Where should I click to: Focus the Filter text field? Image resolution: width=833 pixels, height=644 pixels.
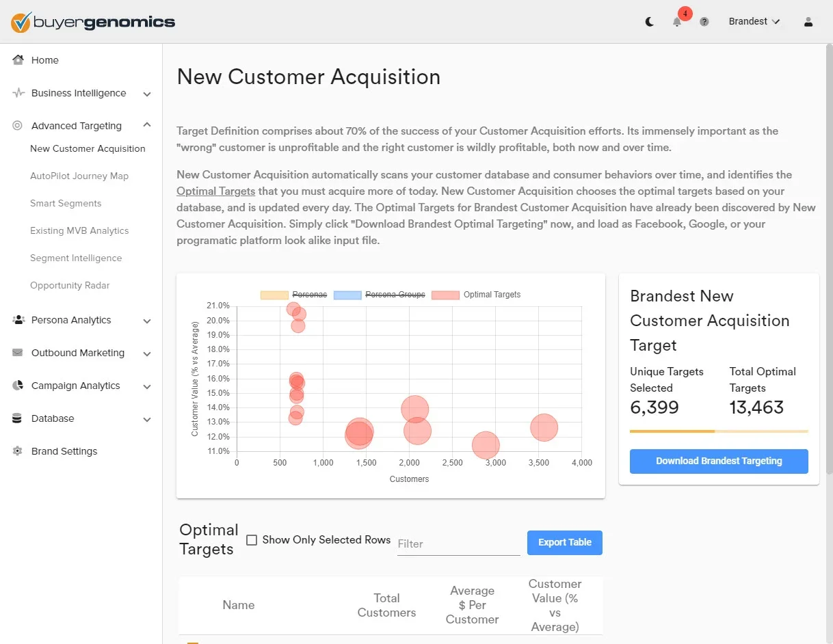pyautogui.click(x=458, y=544)
